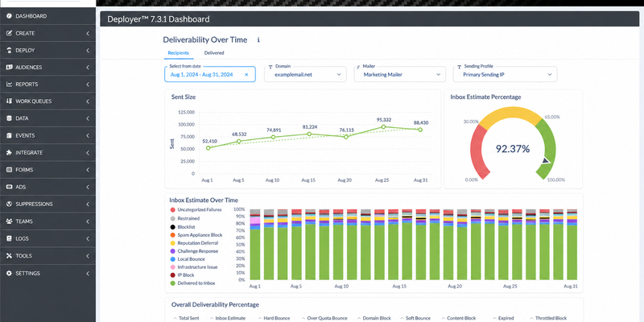Image resolution: width=644 pixels, height=322 pixels.
Task: Expand the Audiences menu chevron
Action: coord(88,68)
